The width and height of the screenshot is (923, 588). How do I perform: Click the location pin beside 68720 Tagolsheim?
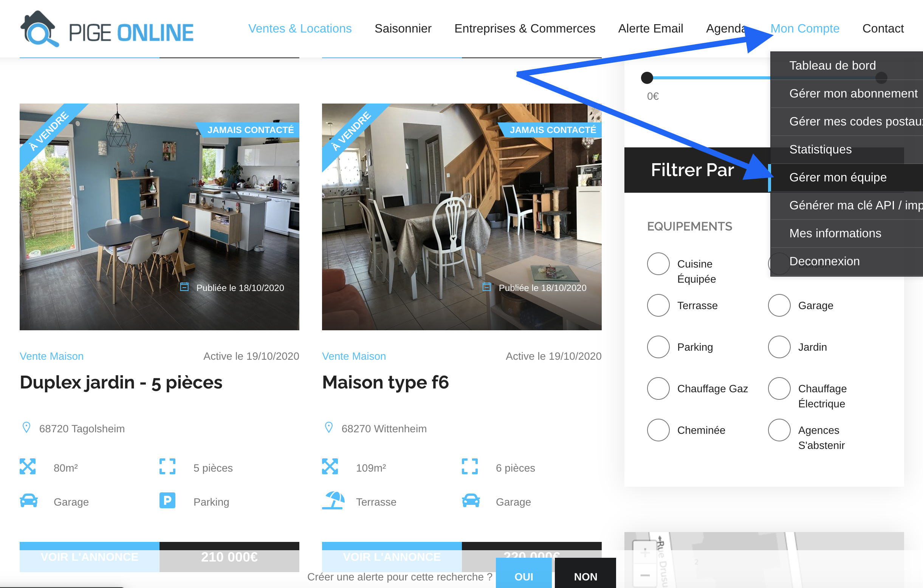[26, 427]
